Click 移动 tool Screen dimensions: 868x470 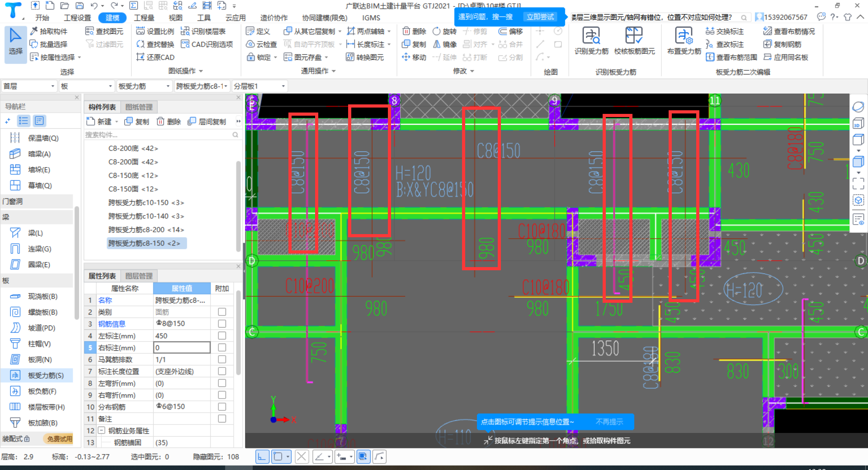pyautogui.click(x=414, y=57)
